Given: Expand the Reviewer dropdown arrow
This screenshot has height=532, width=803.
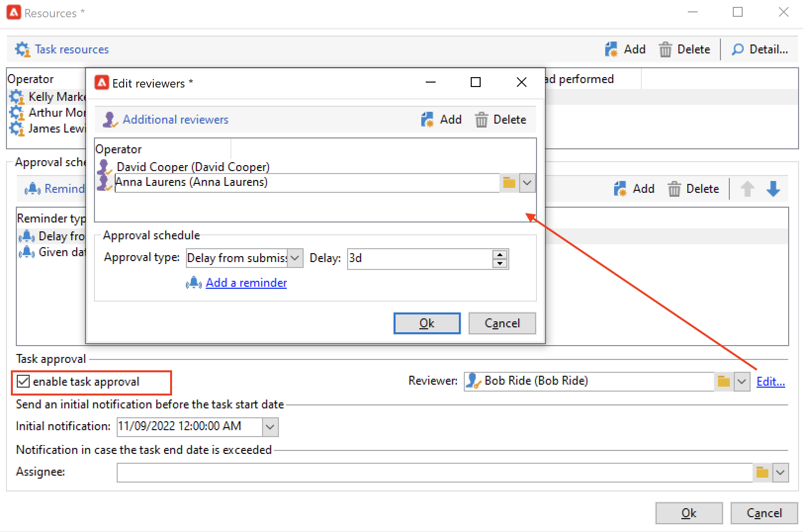Looking at the screenshot, I should [x=742, y=382].
